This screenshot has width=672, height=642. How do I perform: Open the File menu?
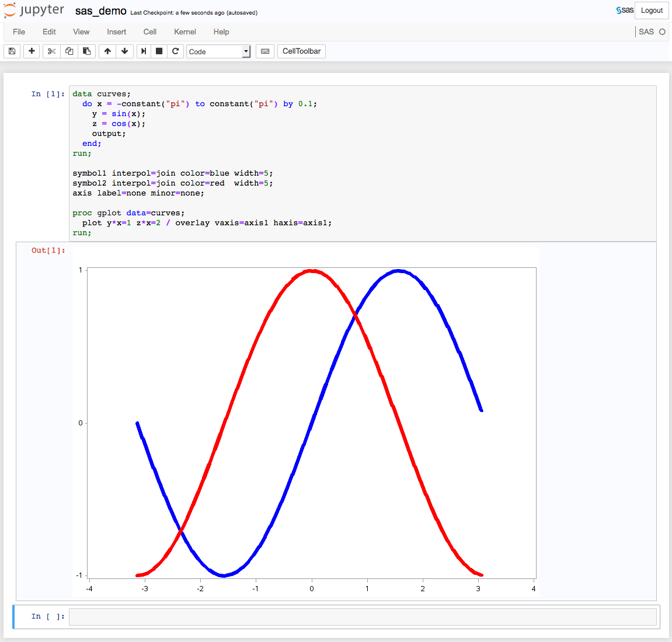(x=19, y=32)
